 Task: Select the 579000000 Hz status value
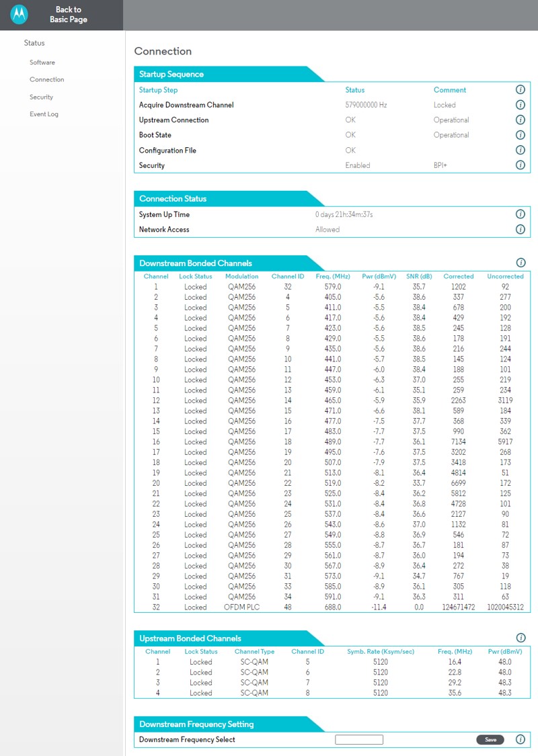pos(366,105)
